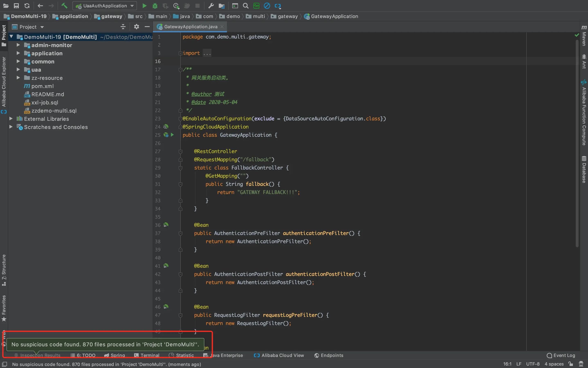Open the UaaAuthApplication run configuration dropdown
The image size is (588, 368).
[105, 6]
